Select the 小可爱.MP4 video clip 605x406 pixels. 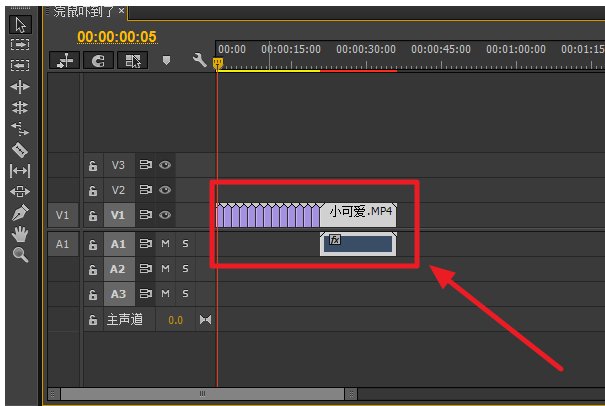[358, 215]
